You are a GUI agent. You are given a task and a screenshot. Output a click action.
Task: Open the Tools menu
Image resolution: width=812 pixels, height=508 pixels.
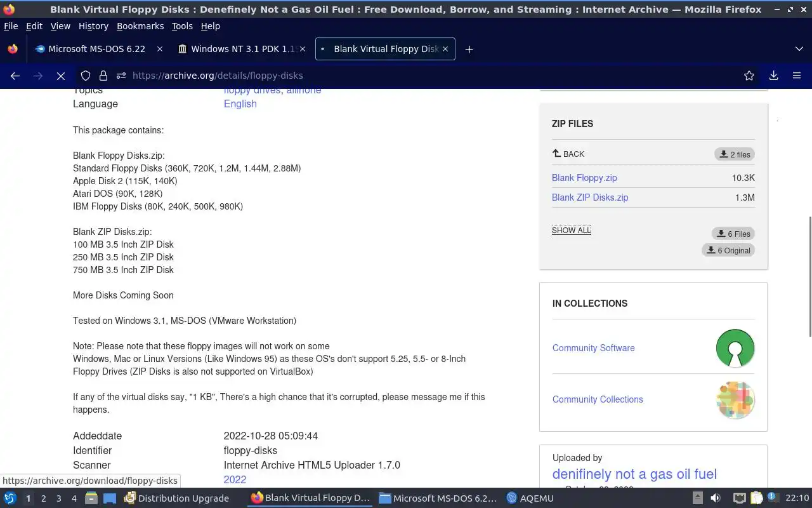(182, 26)
